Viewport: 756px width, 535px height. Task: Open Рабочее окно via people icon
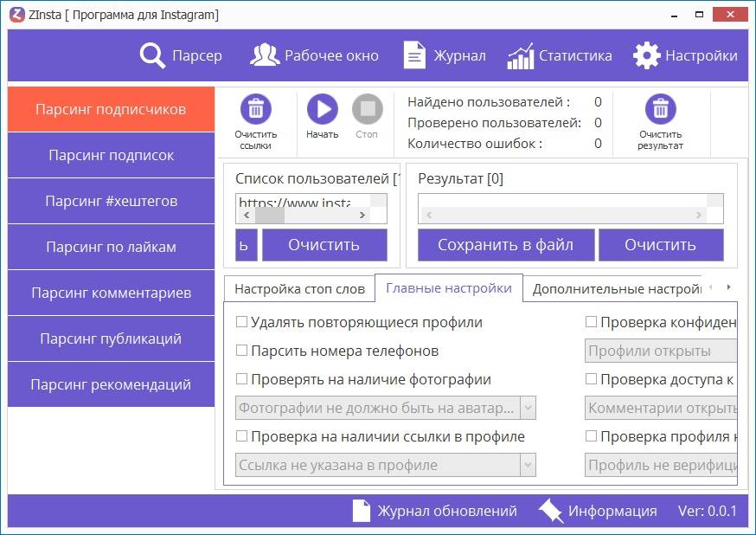coord(265,55)
